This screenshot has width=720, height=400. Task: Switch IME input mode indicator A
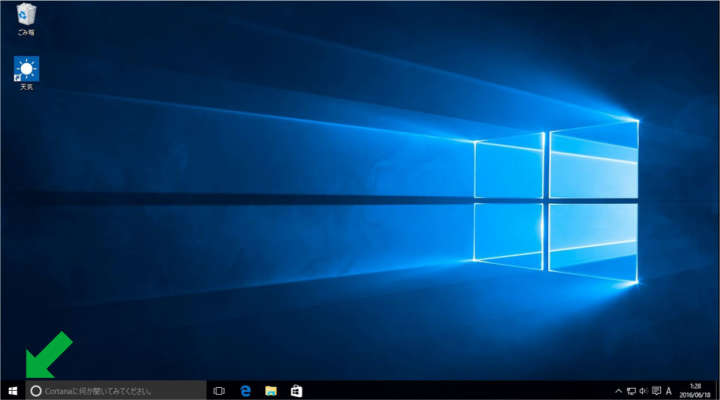669,391
